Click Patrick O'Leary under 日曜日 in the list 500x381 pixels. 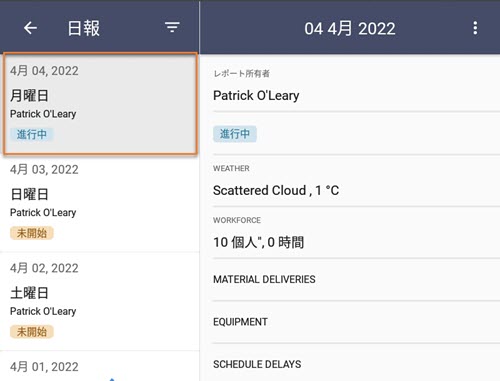pos(43,212)
